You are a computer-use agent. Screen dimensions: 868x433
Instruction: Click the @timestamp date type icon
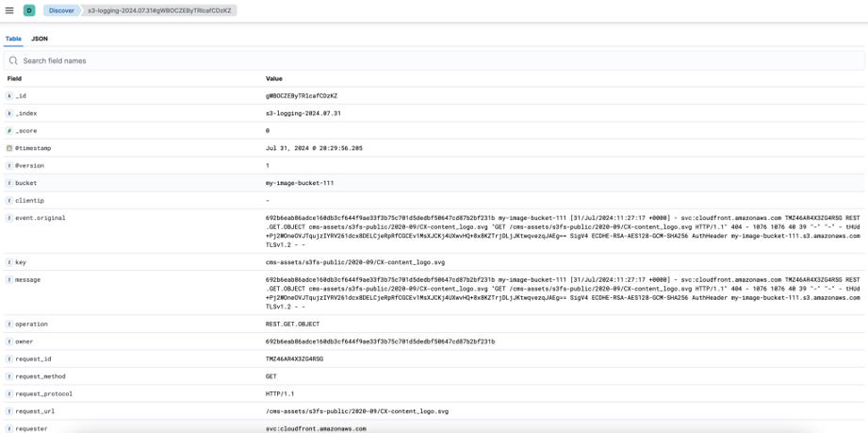8,149
